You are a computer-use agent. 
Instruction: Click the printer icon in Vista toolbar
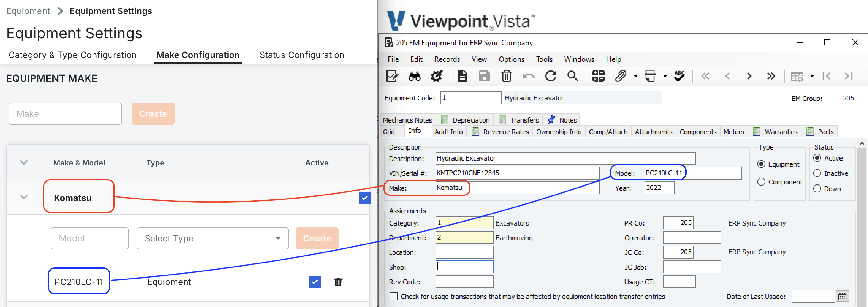pos(650,76)
